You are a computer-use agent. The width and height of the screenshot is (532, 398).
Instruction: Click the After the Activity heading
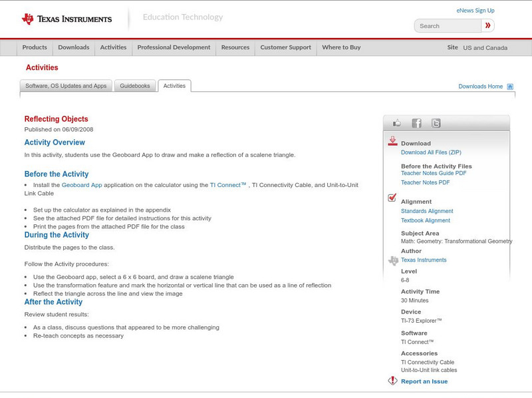[53, 302]
